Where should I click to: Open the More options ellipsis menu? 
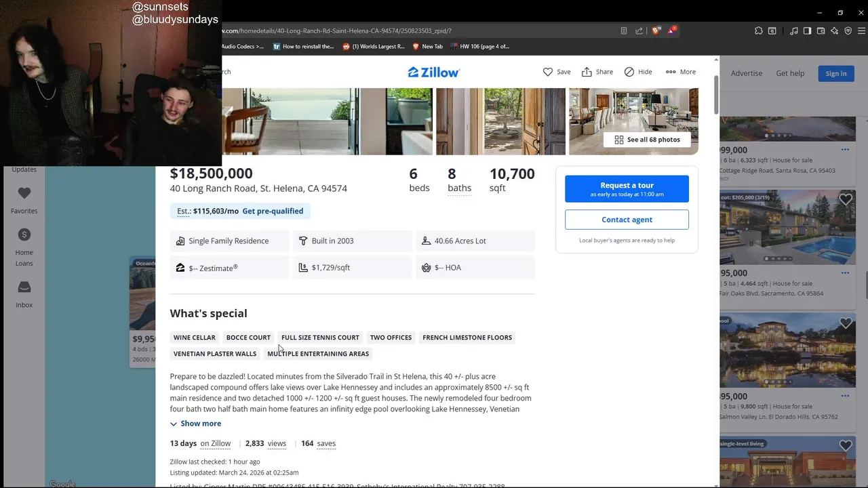680,72
